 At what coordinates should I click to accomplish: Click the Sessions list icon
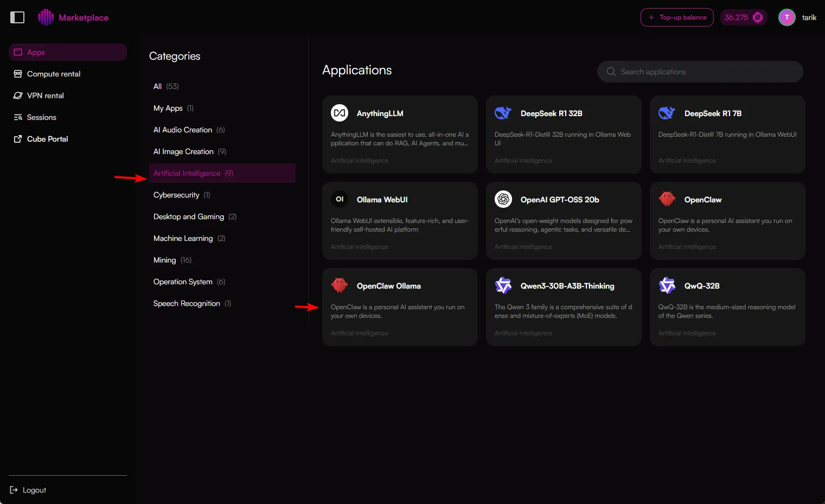click(x=18, y=117)
